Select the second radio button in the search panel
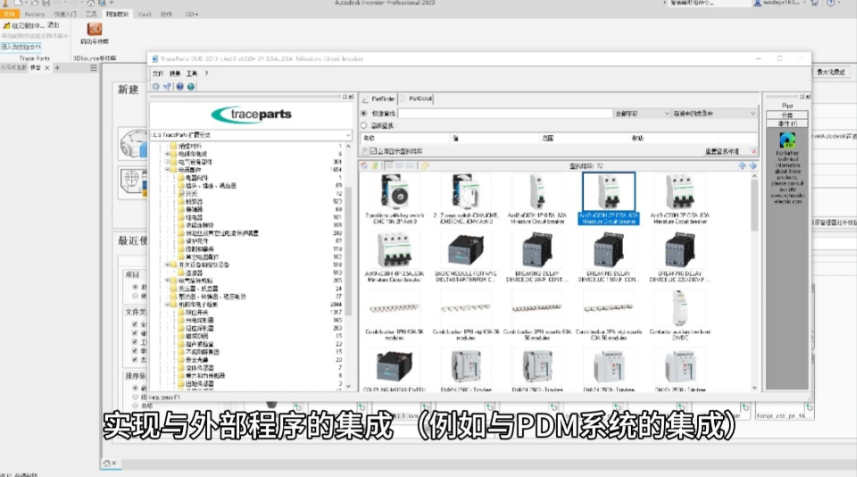The width and height of the screenshot is (857, 477). pos(364,126)
